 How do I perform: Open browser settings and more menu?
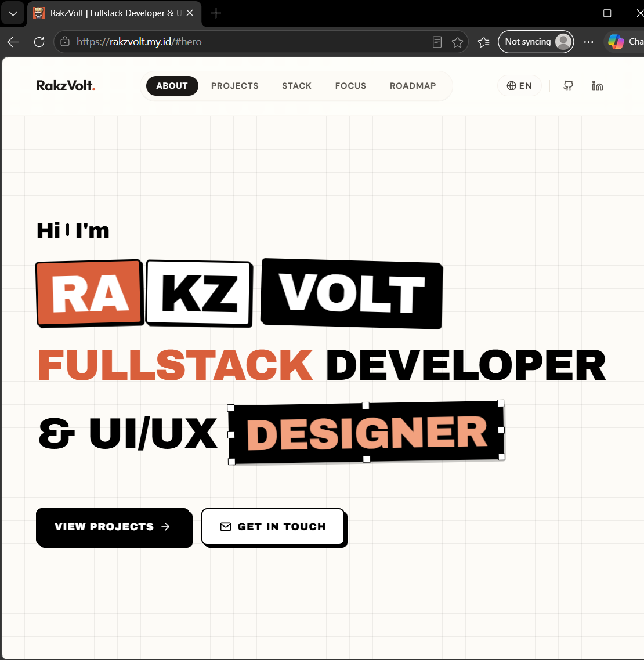588,42
